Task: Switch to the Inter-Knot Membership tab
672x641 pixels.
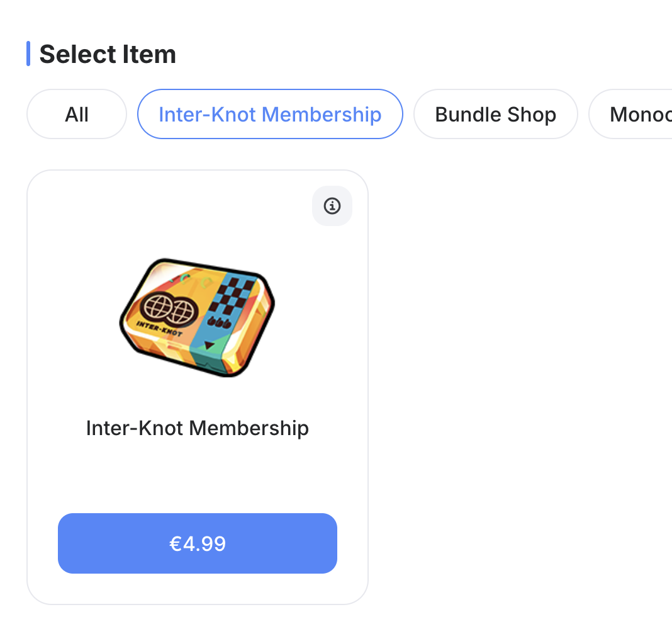Action: tap(270, 114)
